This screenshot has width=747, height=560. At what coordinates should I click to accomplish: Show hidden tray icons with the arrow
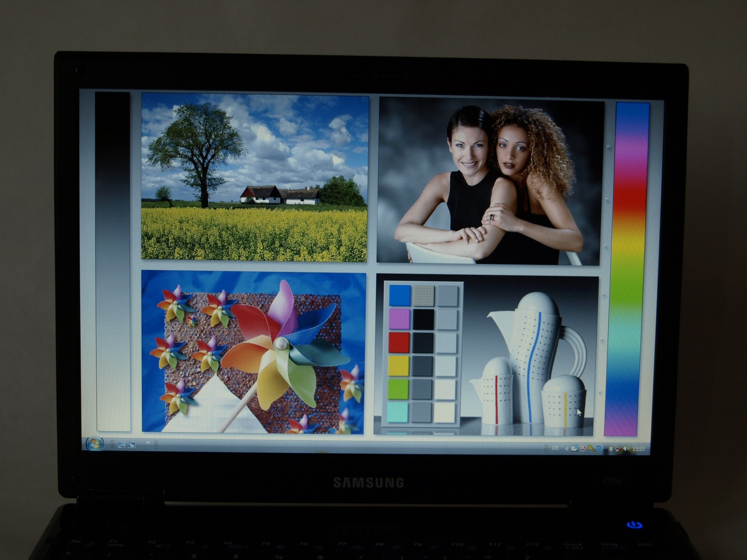pyautogui.click(x=567, y=448)
